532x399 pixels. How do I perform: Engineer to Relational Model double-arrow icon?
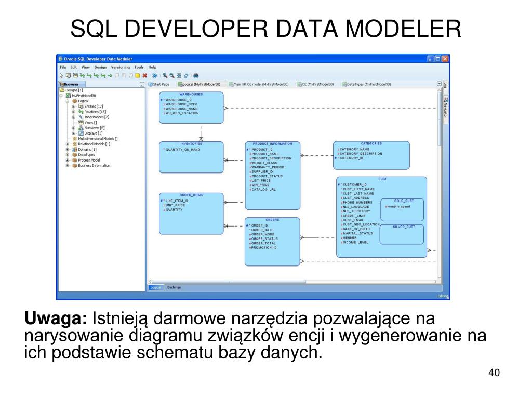155,76
